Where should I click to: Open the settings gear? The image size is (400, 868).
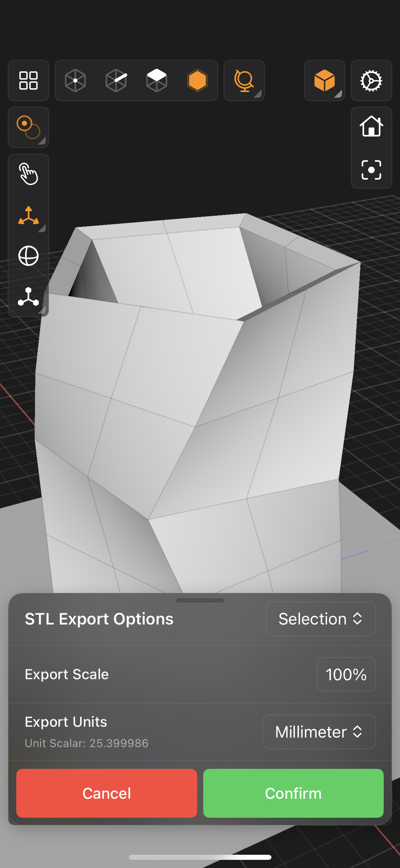[x=372, y=80]
